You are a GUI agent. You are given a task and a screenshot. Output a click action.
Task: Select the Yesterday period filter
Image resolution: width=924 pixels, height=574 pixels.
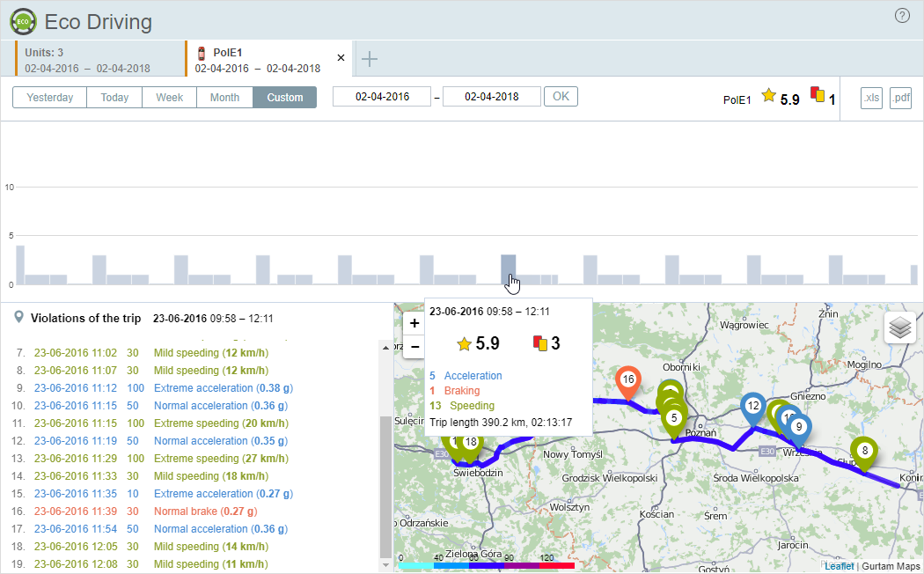coord(49,98)
